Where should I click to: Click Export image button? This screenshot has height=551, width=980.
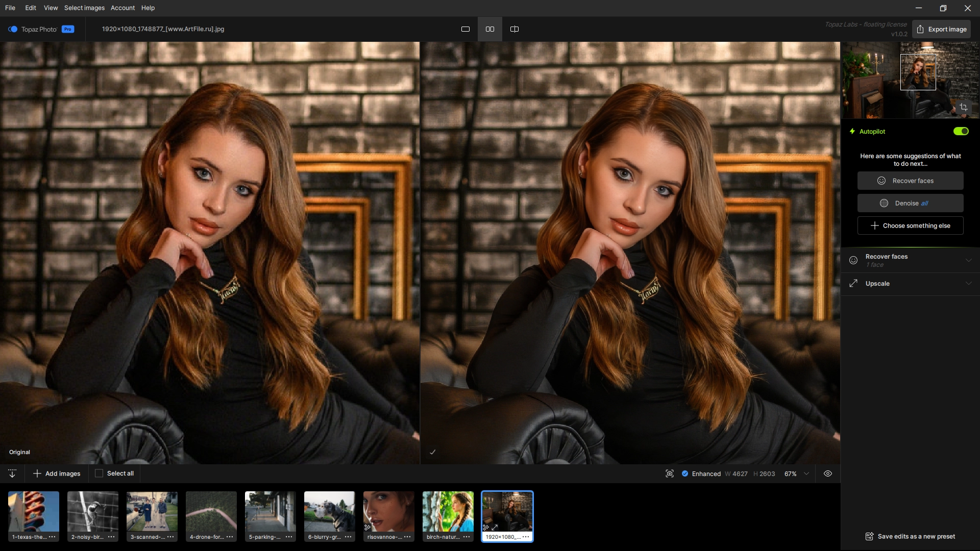pyautogui.click(x=941, y=29)
